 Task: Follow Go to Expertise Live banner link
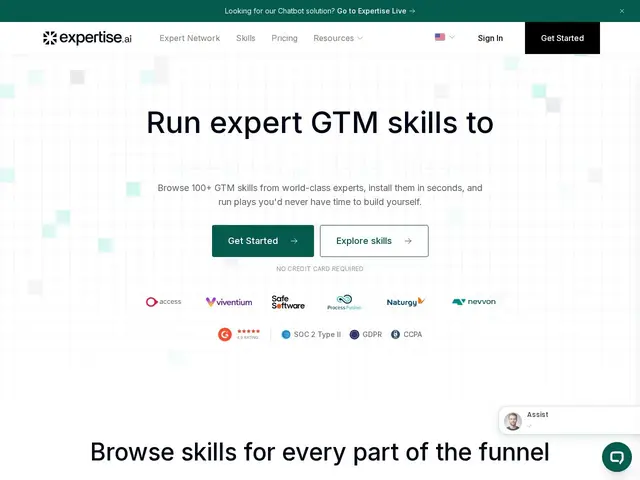376,11
